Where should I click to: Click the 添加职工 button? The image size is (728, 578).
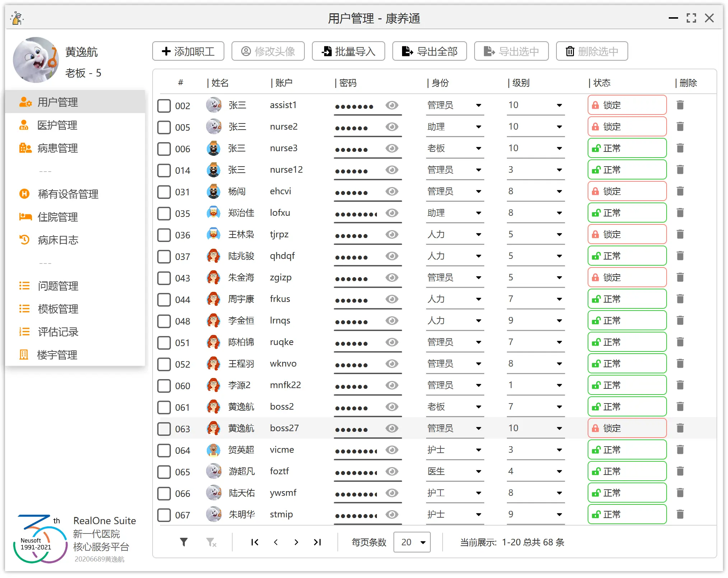pos(188,51)
